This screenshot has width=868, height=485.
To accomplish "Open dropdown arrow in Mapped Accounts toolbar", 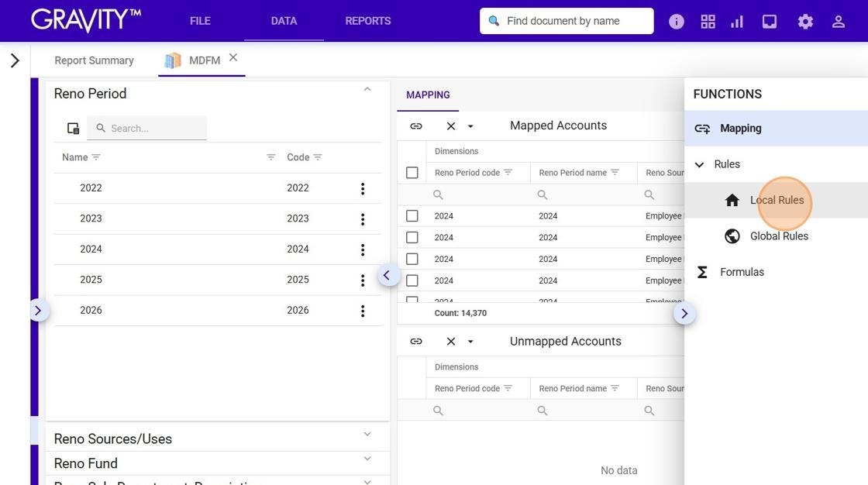I will point(470,126).
